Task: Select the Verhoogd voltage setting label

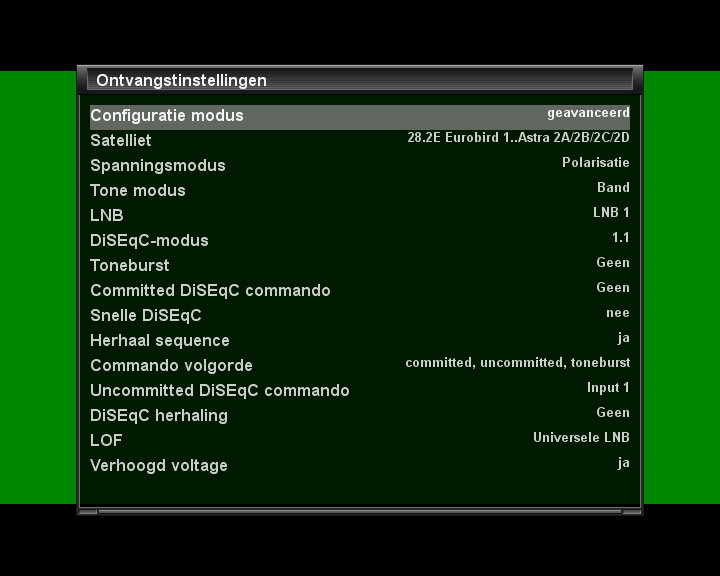Action: coord(159,466)
